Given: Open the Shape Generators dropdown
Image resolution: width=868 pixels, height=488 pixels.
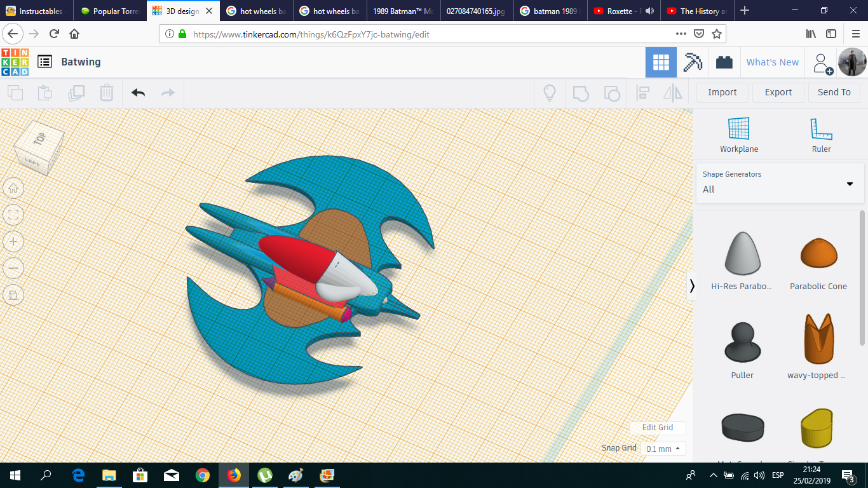Looking at the screenshot, I should pyautogui.click(x=780, y=183).
